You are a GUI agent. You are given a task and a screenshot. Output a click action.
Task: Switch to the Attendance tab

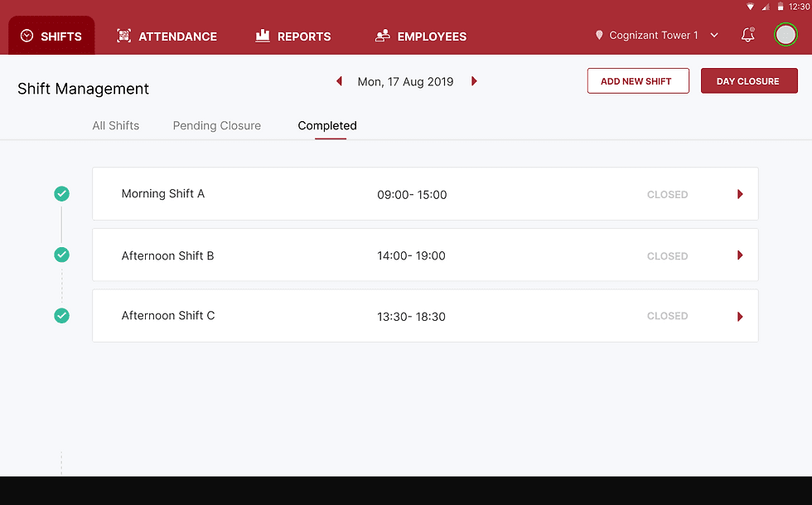(x=167, y=36)
